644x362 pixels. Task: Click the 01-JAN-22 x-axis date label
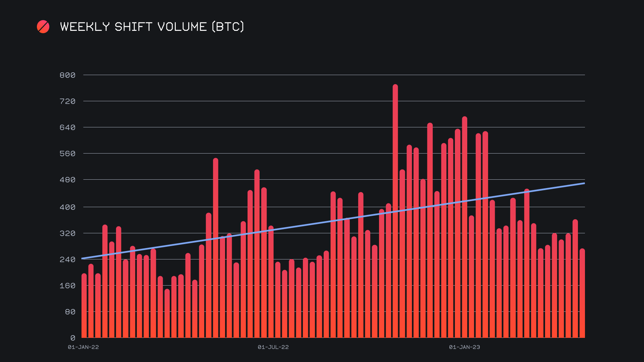(83, 347)
